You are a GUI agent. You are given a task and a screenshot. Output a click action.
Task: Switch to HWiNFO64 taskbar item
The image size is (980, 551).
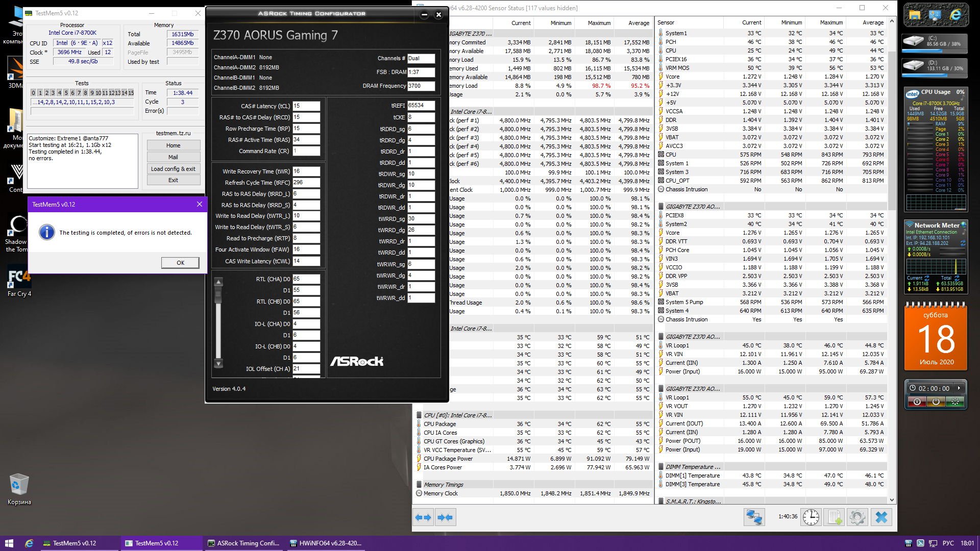[326, 543]
